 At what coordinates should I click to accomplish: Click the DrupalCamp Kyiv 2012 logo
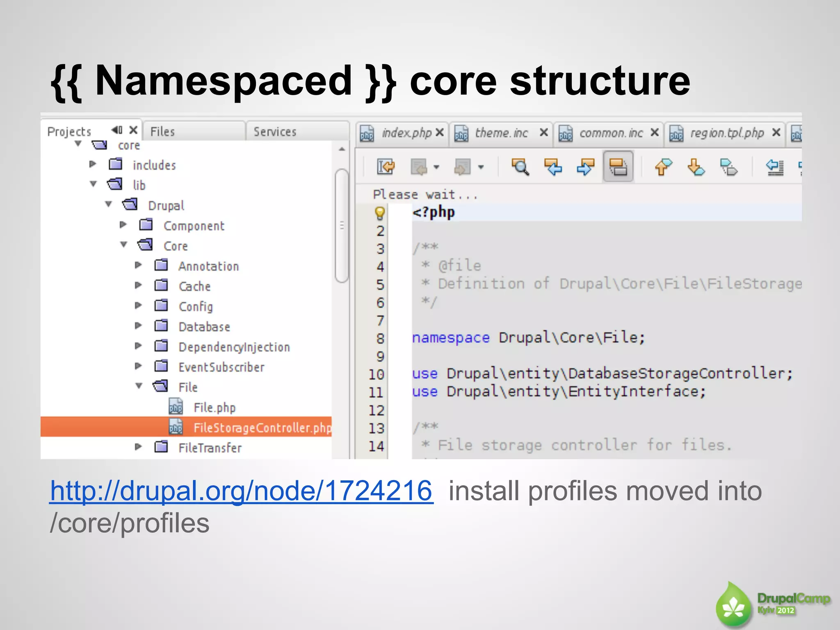773,604
